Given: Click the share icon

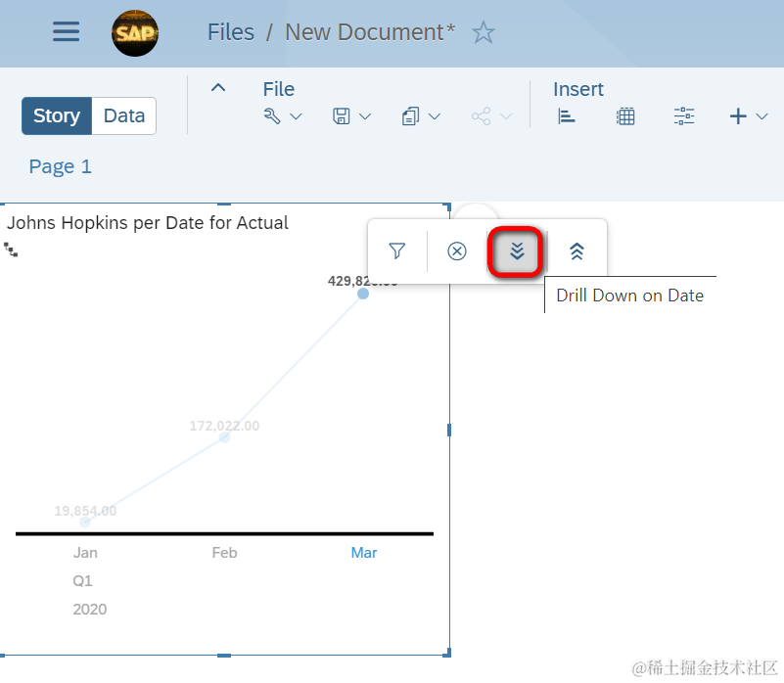Looking at the screenshot, I should pyautogui.click(x=481, y=116).
